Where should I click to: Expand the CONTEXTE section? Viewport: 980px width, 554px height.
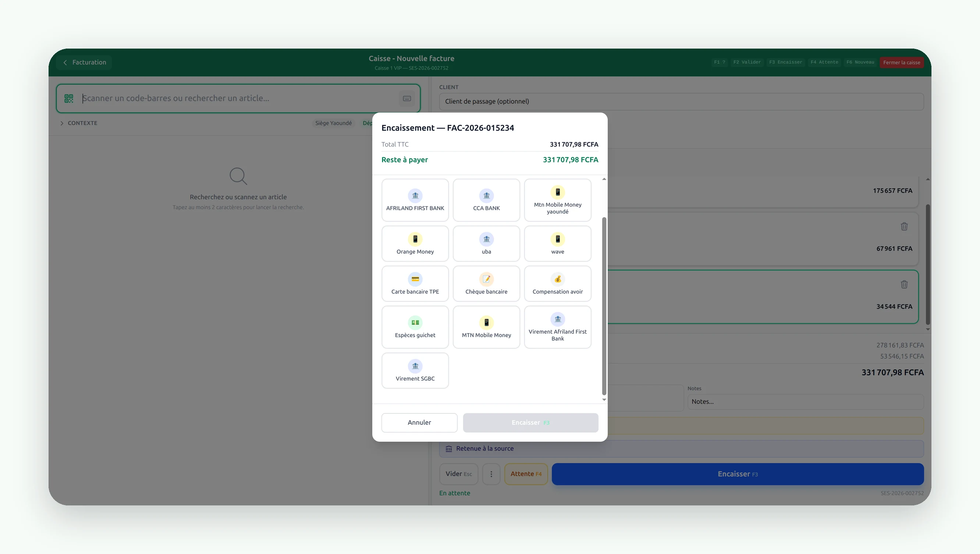tap(79, 123)
